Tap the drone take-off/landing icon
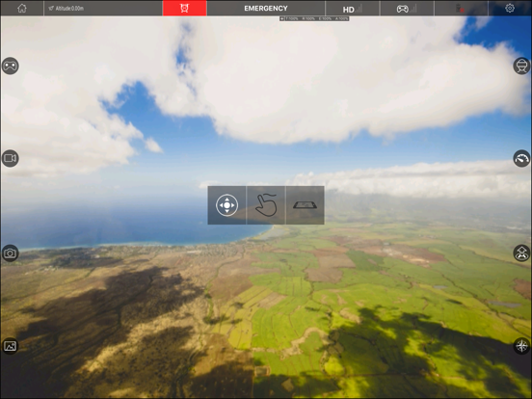The width and height of the screenshot is (532, 399). (x=521, y=66)
